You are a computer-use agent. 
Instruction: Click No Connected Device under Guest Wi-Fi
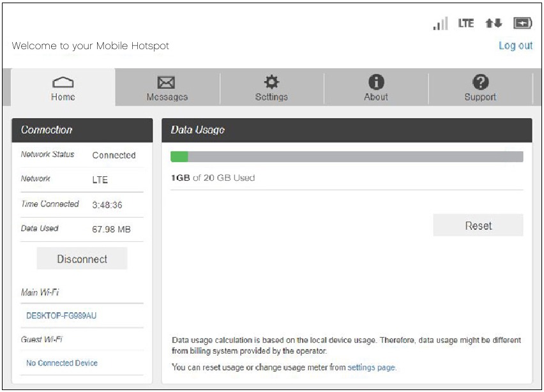click(x=62, y=363)
